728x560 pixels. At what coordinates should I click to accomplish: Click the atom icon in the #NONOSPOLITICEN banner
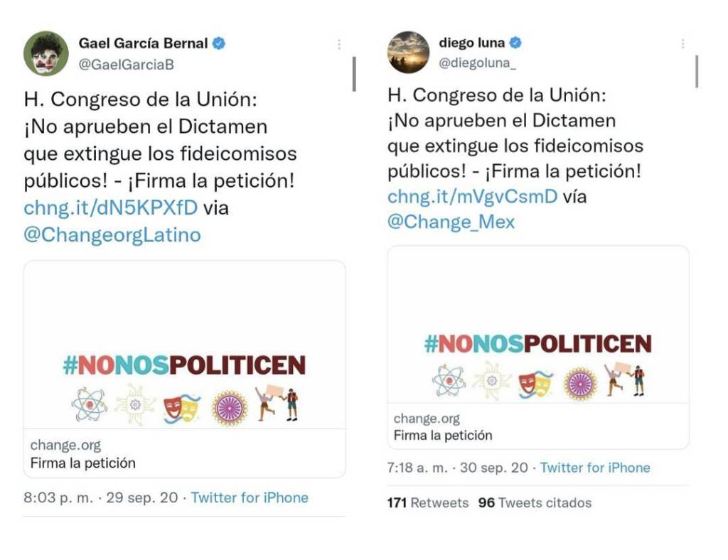(89, 403)
